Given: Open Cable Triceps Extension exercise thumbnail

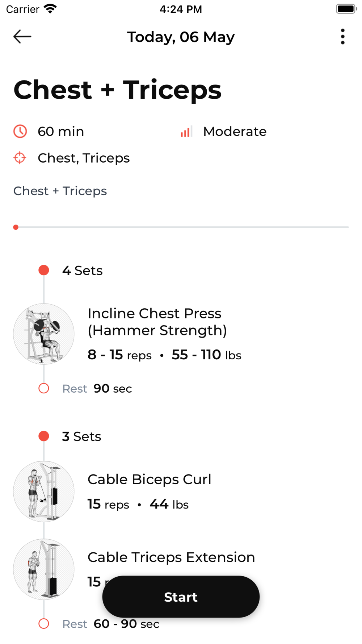Looking at the screenshot, I should 44,569.
